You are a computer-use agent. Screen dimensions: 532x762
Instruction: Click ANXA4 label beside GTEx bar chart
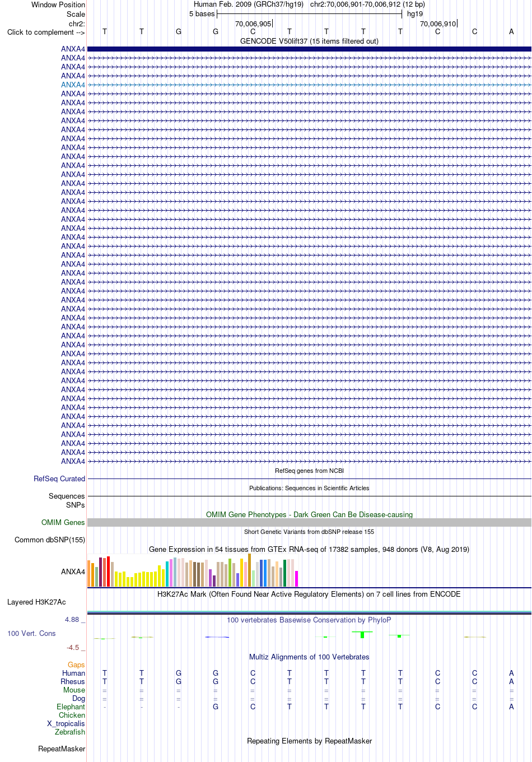(73, 571)
